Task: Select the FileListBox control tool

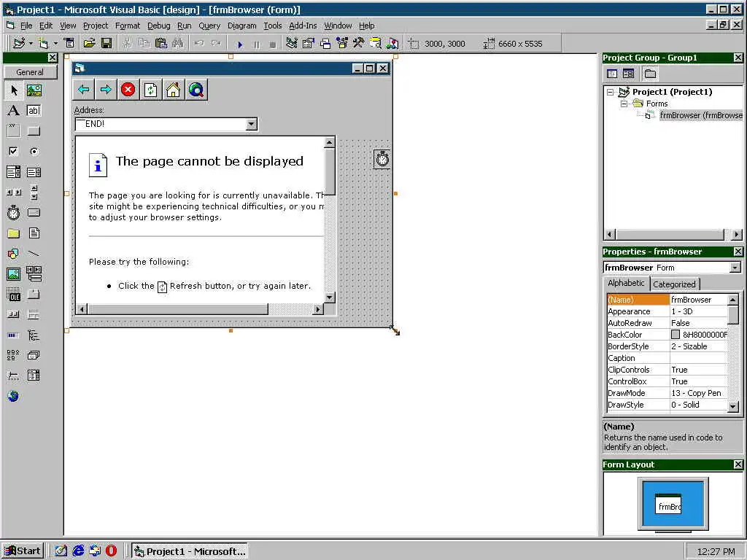Action: tap(34, 233)
